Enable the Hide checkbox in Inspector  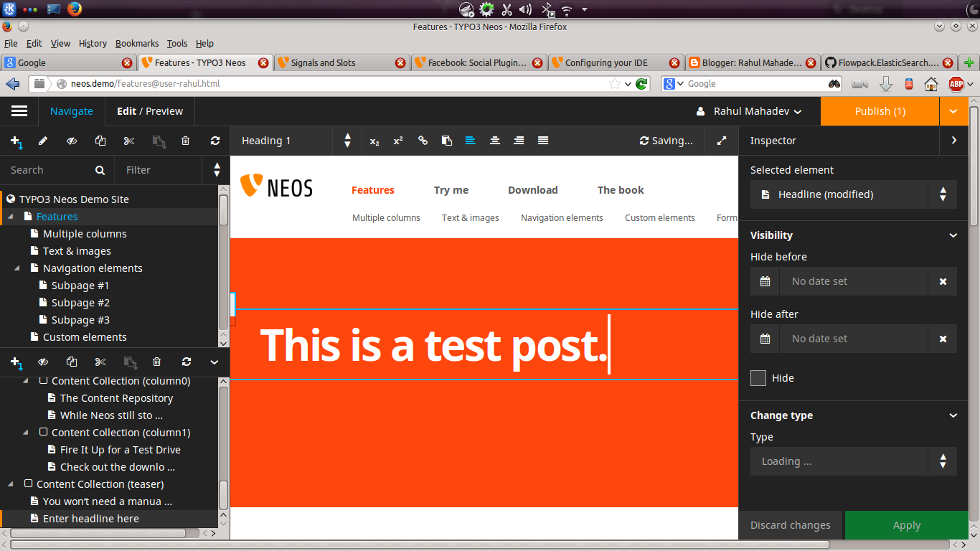[758, 378]
